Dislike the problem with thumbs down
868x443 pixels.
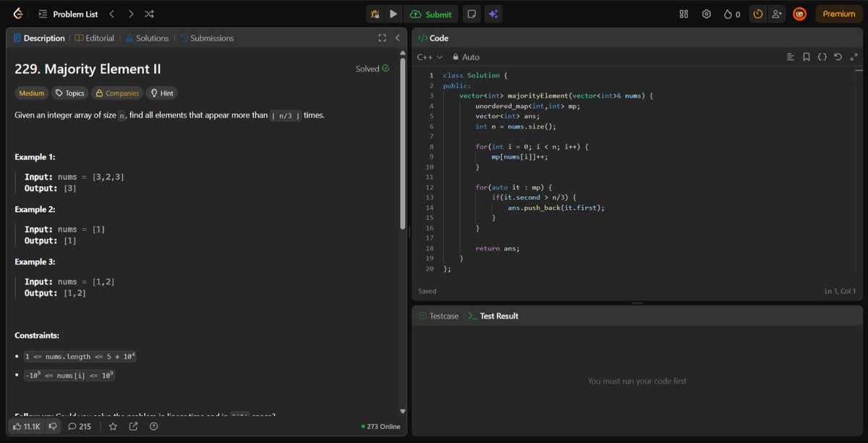[x=53, y=426]
